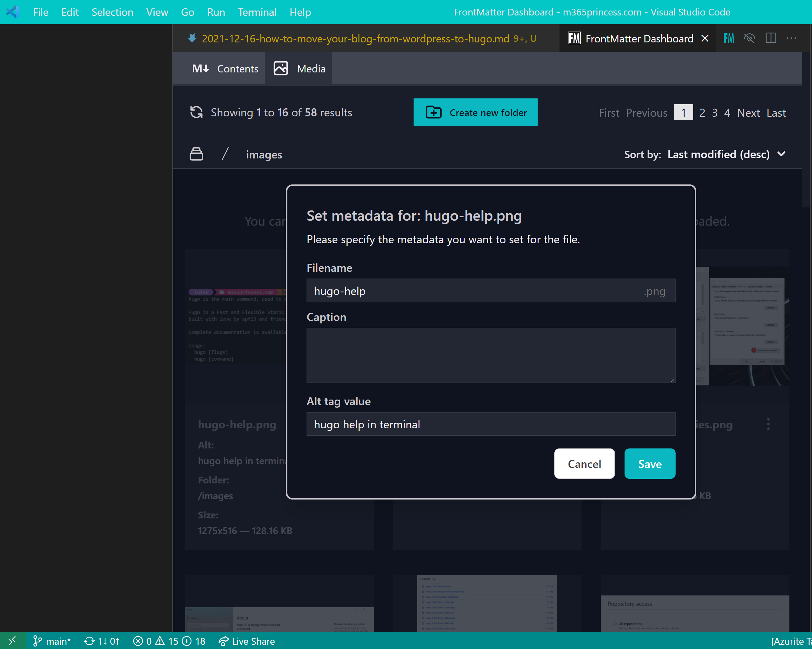Viewport: 812px width, 649px height.
Task: Go to page 4 of results
Action: 727,113
